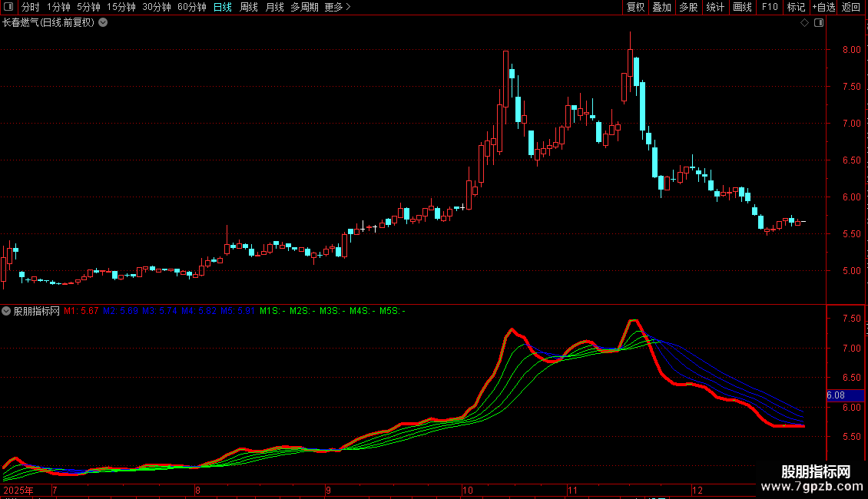Open the 多周期 multi-period view
Viewport: 868px width, 499px height.
304,7
